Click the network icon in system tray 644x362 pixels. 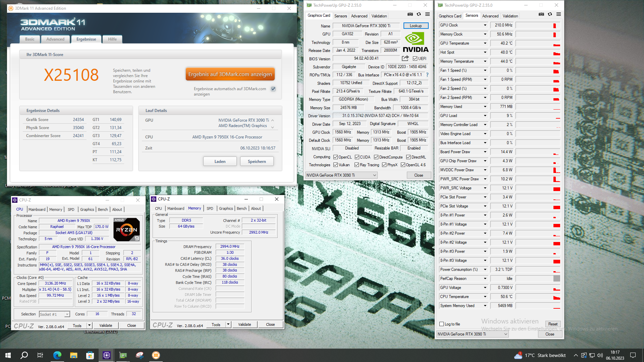[592, 355]
